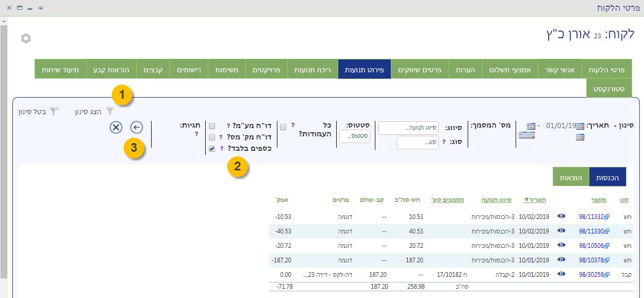Viewport: 644px width, 298px height.
Task: Click the circled X clear filter icon
Action: [x=116, y=127]
